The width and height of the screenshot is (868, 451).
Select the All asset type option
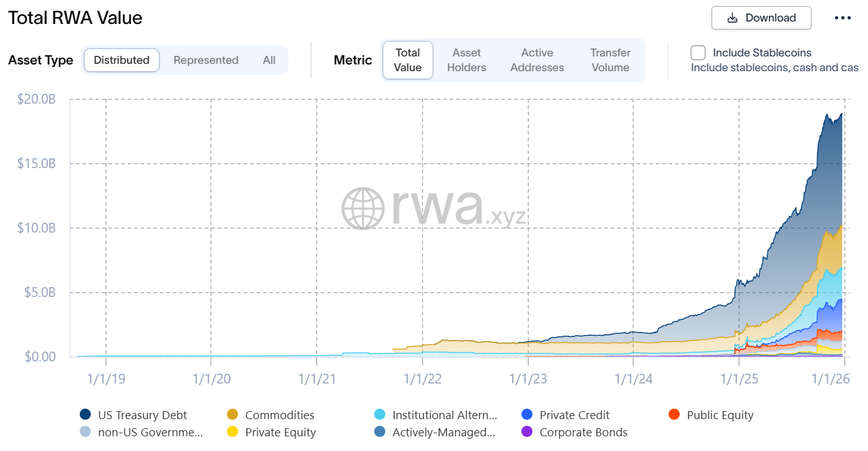point(269,60)
